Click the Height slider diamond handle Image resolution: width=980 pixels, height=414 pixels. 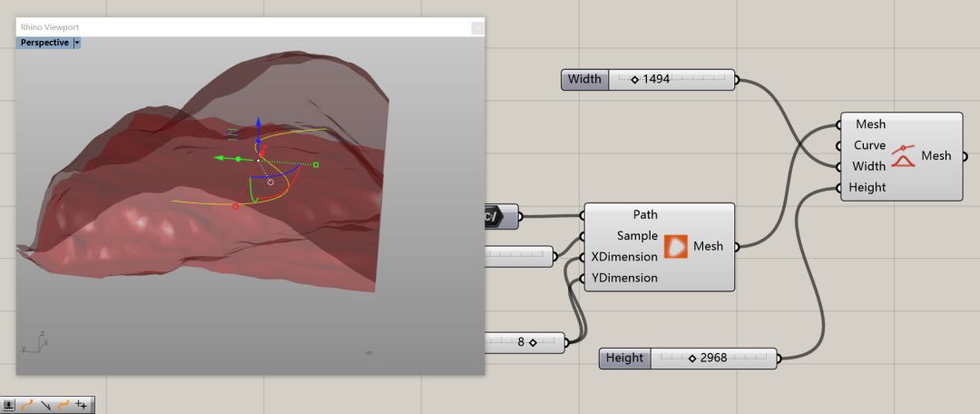point(692,359)
